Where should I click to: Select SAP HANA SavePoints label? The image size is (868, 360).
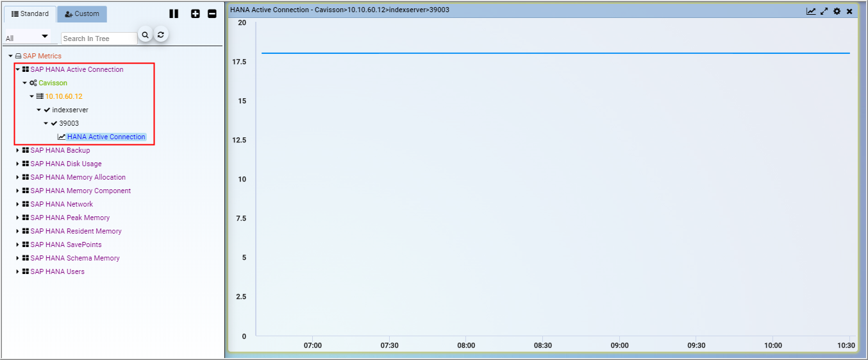66,244
